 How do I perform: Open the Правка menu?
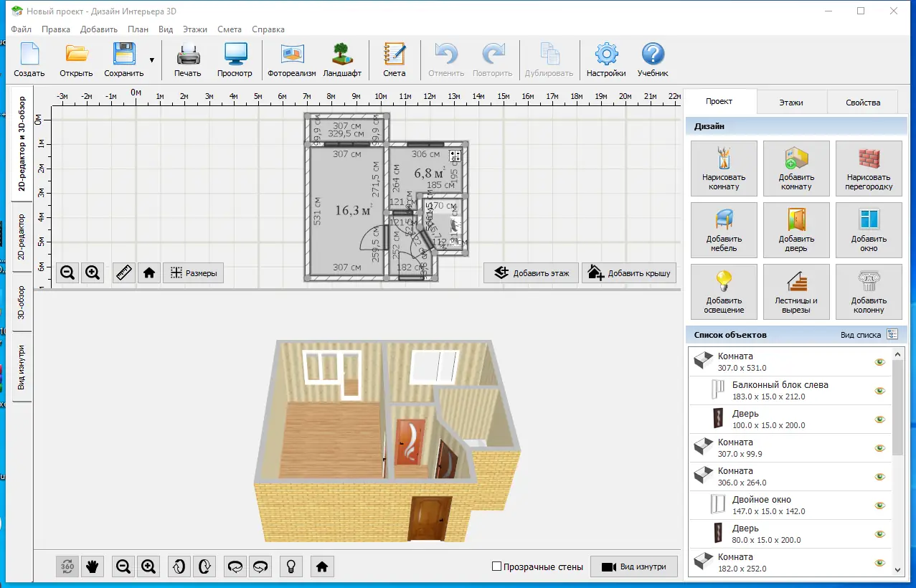click(56, 29)
